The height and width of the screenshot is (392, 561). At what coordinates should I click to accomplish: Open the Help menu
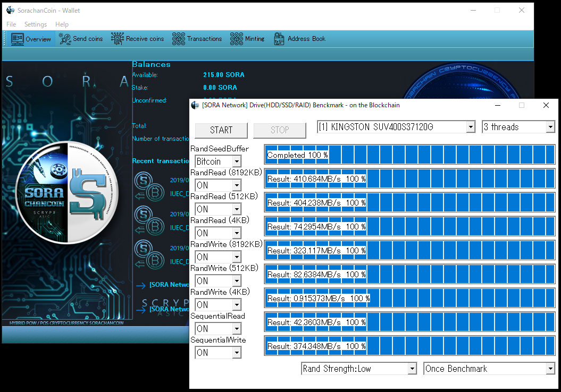[62, 24]
